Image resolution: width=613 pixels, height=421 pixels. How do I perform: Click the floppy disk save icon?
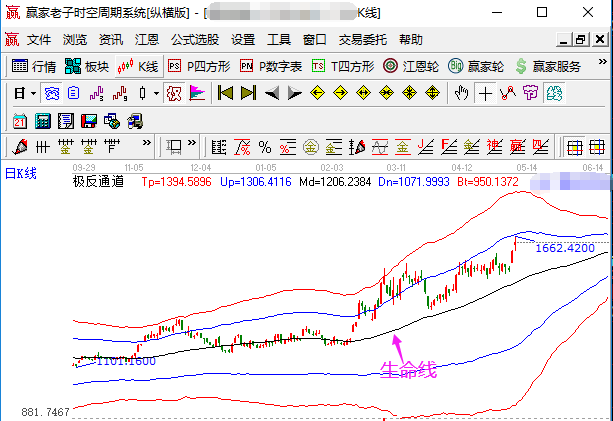coord(88,121)
